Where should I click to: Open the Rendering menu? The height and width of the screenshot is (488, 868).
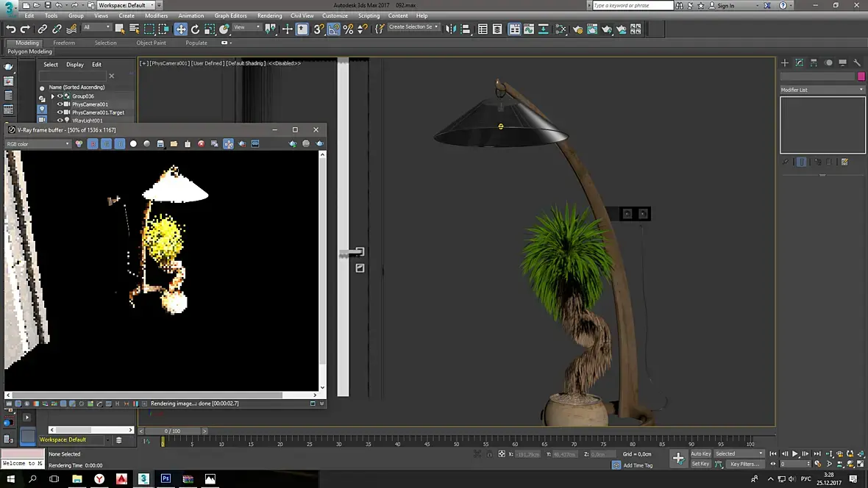click(x=269, y=15)
